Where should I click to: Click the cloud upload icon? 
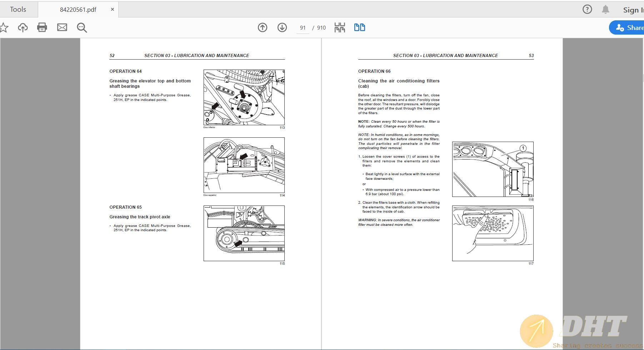pyautogui.click(x=23, y=27)
